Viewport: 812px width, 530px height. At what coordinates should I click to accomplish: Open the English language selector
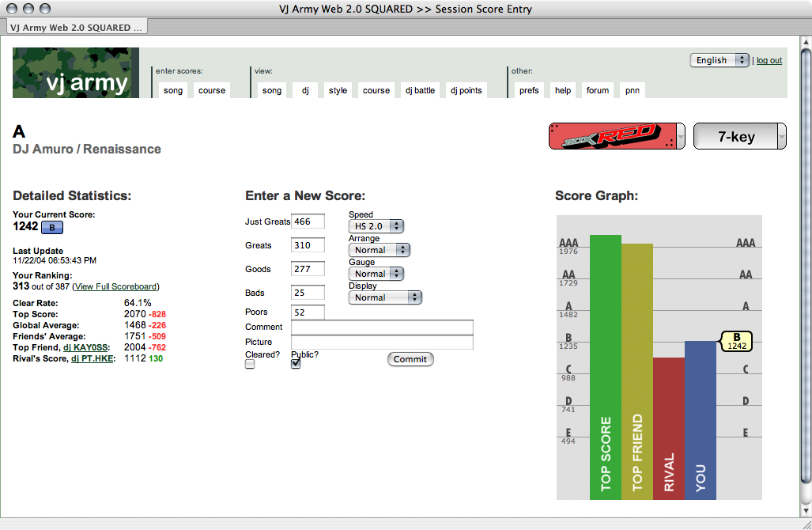pyautogui.click(x=719, y=60)
